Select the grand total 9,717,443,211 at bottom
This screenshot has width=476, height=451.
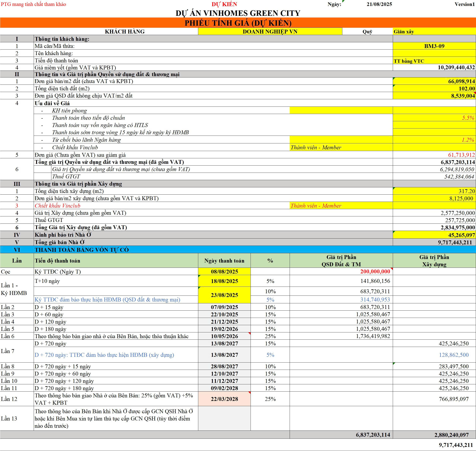tap(456, 445)
